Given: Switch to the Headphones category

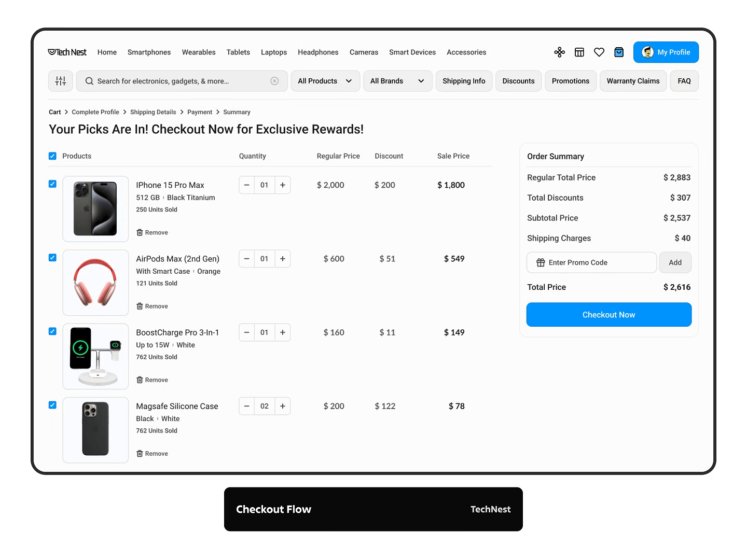Looking at the screenshot, I should [x=318, y=52].
